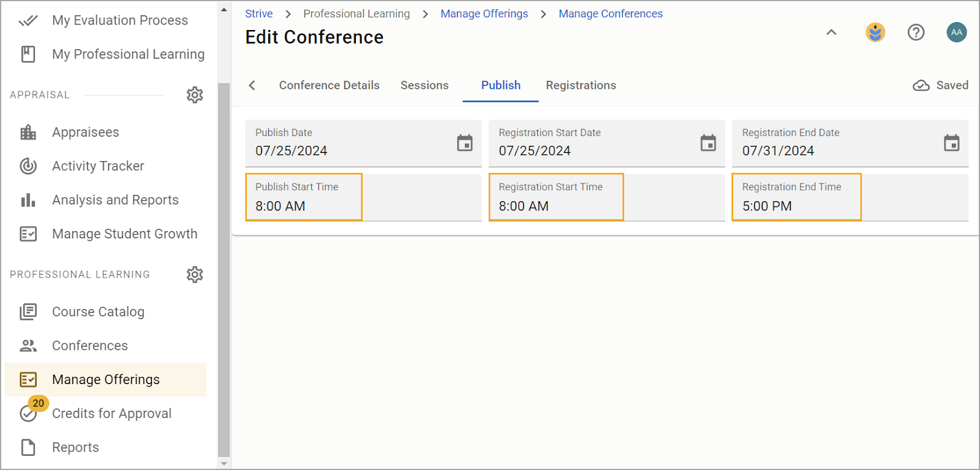Click the Course Catalog library icon
The width and height of the screenshot is (980, 470).
[28, 312]
